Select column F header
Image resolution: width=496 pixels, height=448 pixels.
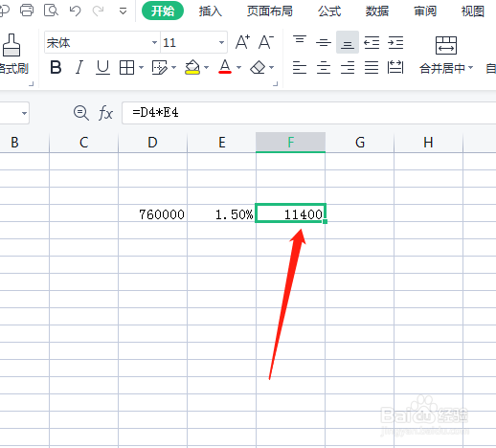(x=290, y=143)
